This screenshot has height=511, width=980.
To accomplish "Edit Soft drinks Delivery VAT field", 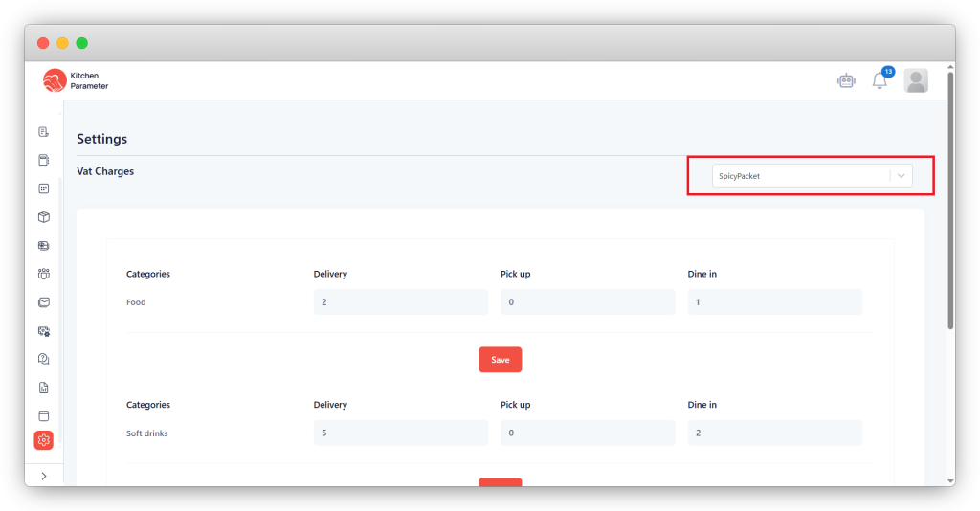I will pos(400,433).
